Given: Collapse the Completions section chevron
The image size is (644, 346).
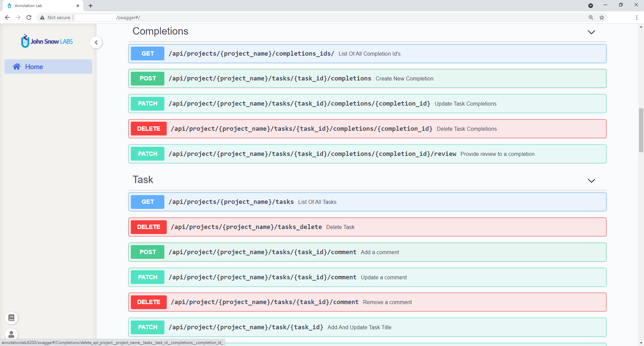Looking at the screenshot, I should click(591, 32).
